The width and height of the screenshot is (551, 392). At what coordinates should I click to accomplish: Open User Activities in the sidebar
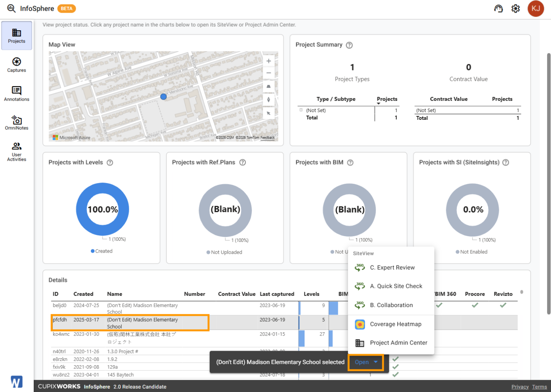pos(16,152)
